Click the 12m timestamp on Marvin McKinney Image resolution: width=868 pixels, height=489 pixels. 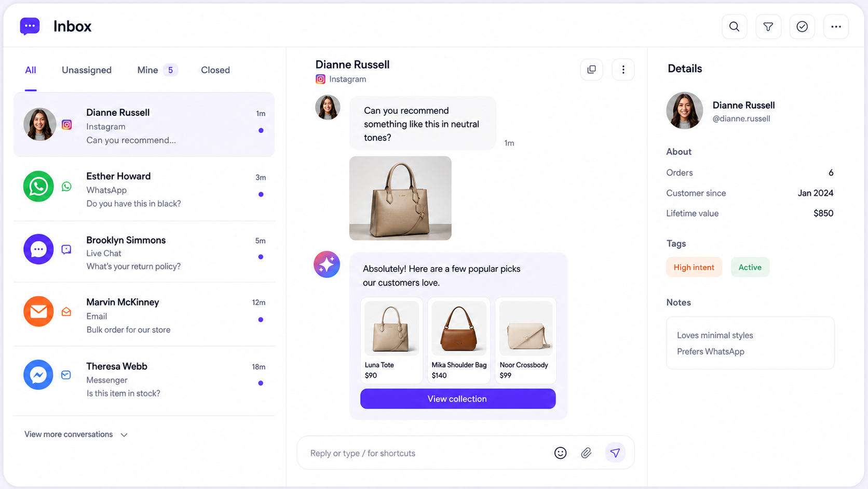259,302
